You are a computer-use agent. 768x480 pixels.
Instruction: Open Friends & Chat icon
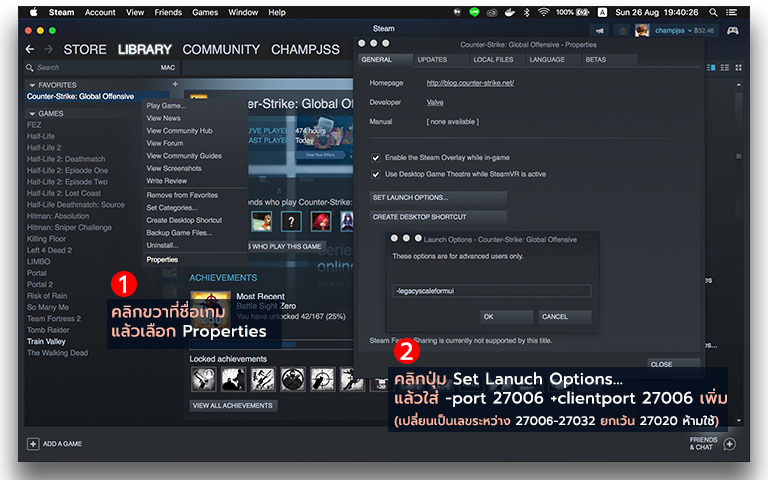729,444
